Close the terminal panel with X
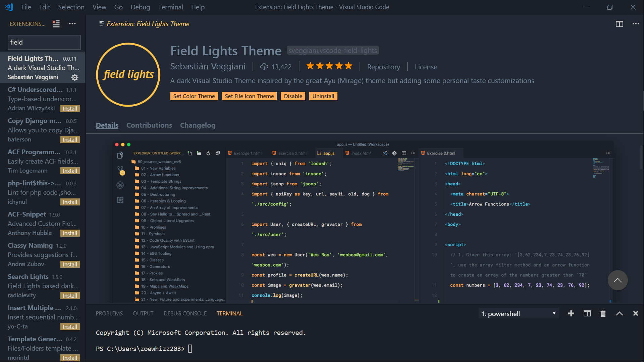644x362 pixels. coord(635,313)
